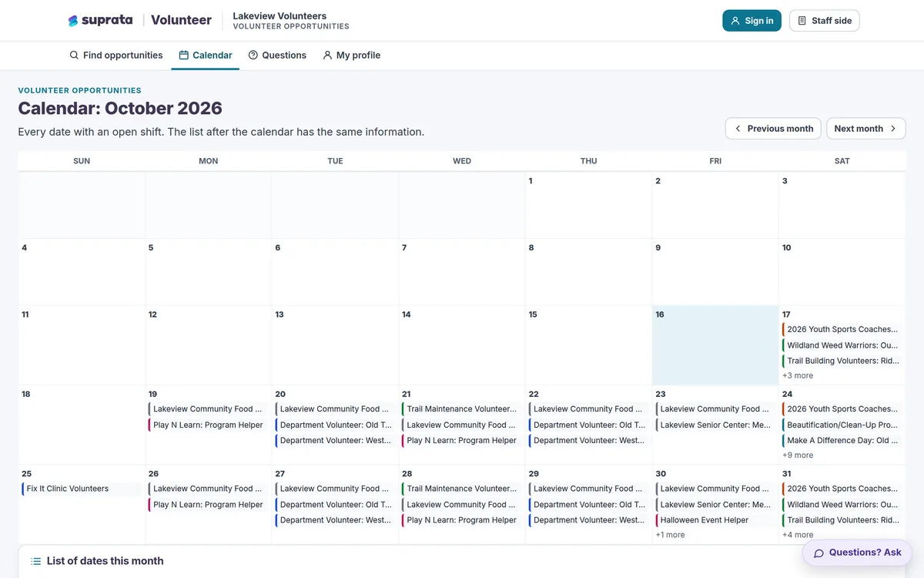Open Wildland Weed Warriors on October 31

[842, 505]
